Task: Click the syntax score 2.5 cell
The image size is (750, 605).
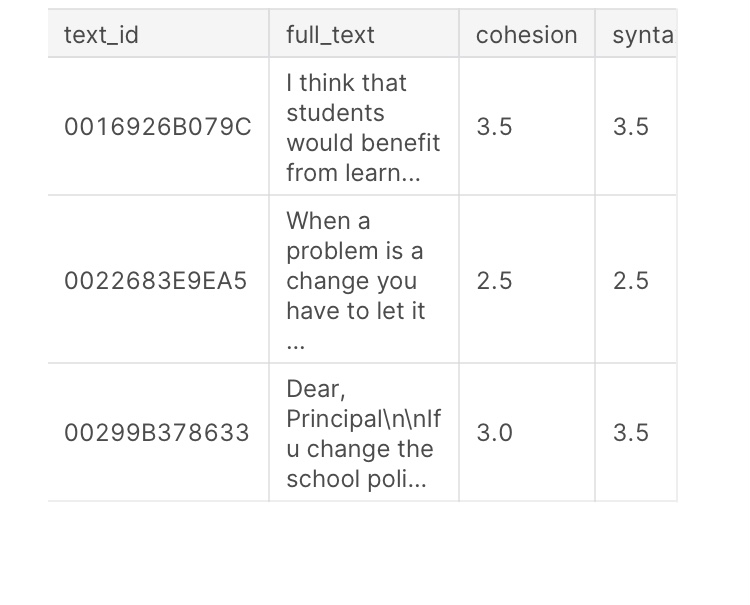Action: (x=631, y=281)
